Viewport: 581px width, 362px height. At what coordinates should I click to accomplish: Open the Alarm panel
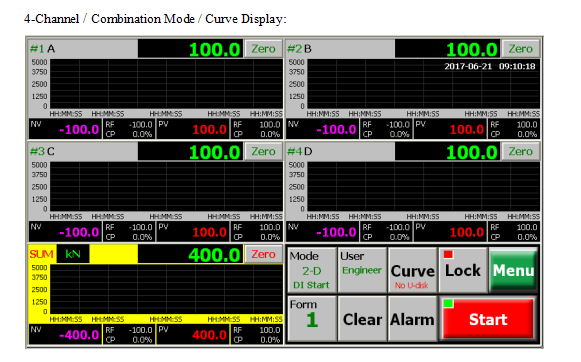point(412,319)
